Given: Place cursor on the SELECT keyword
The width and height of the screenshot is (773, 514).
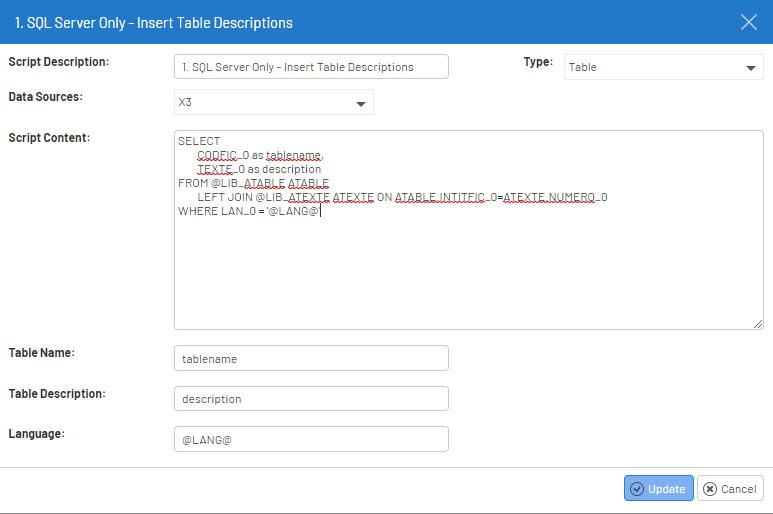Looking at the screenshot, I should (199, 141).
